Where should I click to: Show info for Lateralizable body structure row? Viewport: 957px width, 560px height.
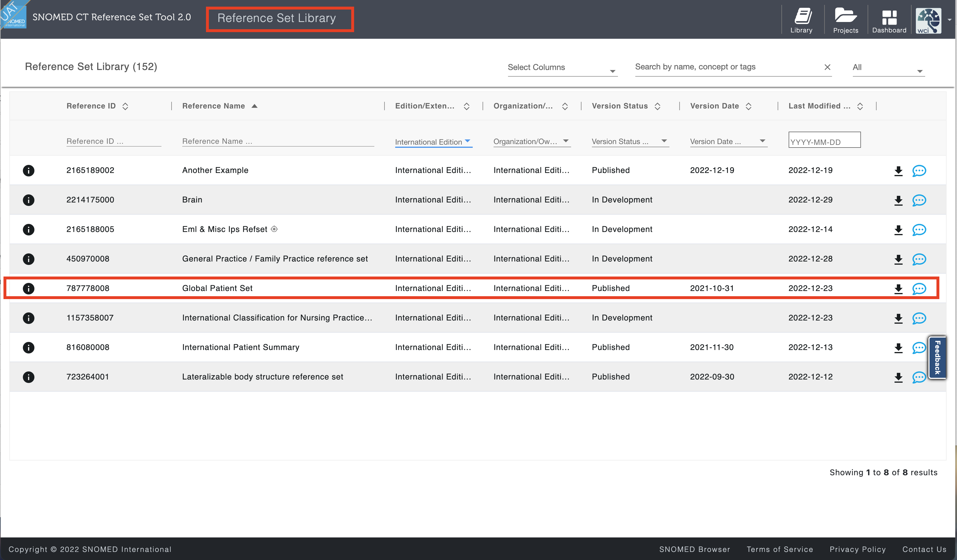[x=28, y=377]
